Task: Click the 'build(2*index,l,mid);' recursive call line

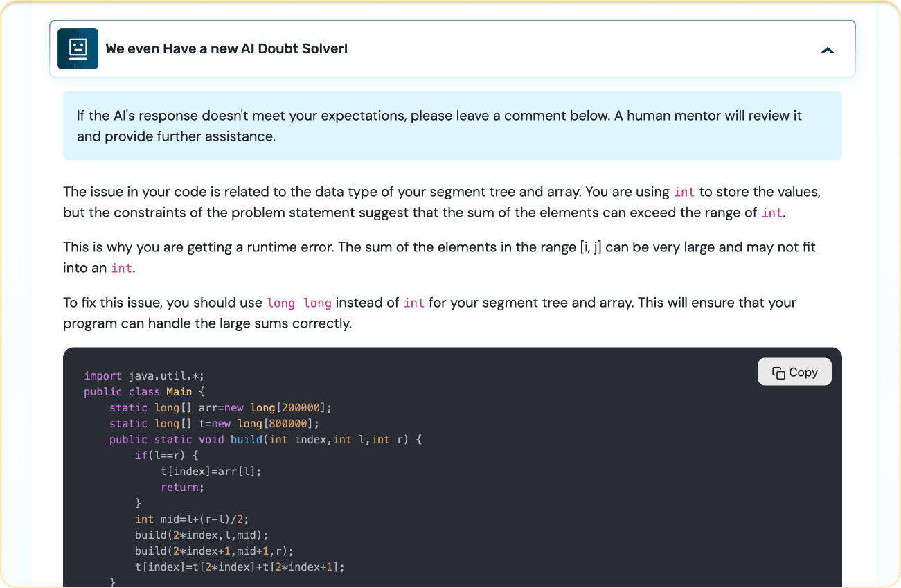Action: tap(202, 535)
